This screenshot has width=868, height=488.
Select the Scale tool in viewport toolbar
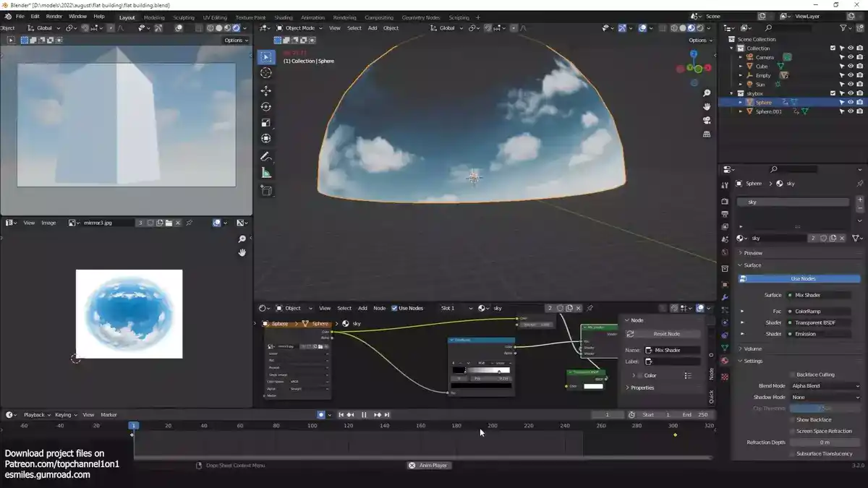point(265,123)
